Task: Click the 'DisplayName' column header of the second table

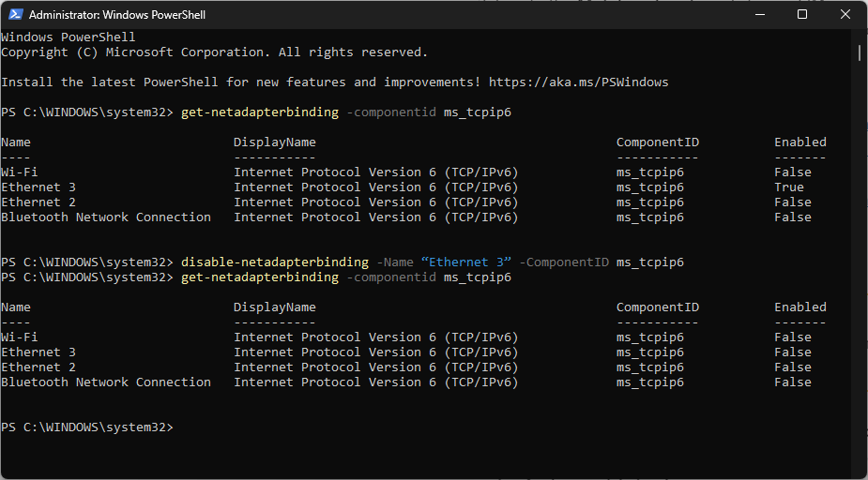Action: tap(275, 307)
